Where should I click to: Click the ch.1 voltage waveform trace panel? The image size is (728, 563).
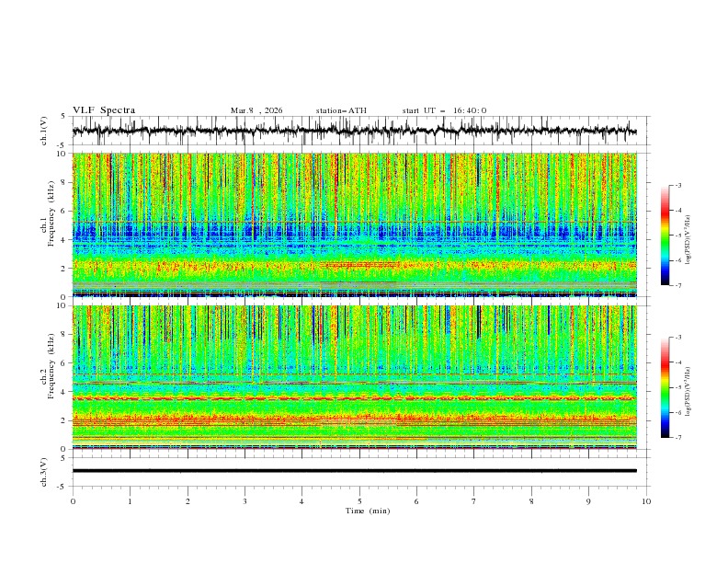pos(361,131)
